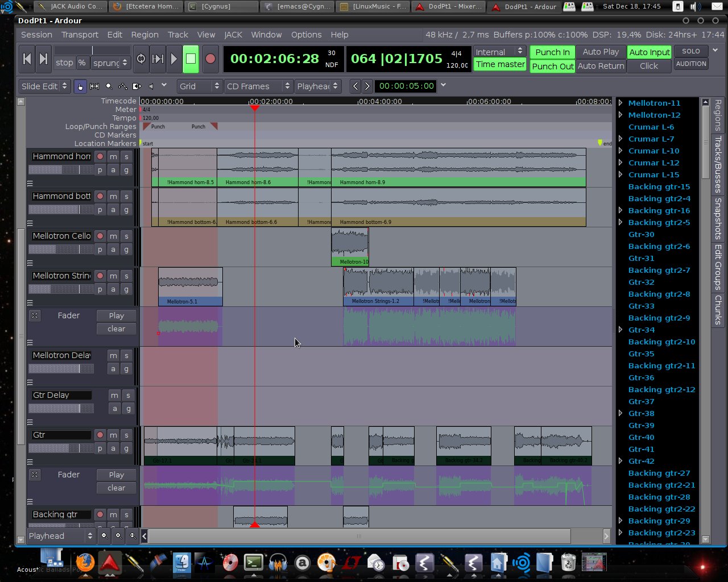The width and height of the screenshot is (728, 582).
Task: Click the SOLO indicator button
Action: pyautogui.click(x=691, y=51)
